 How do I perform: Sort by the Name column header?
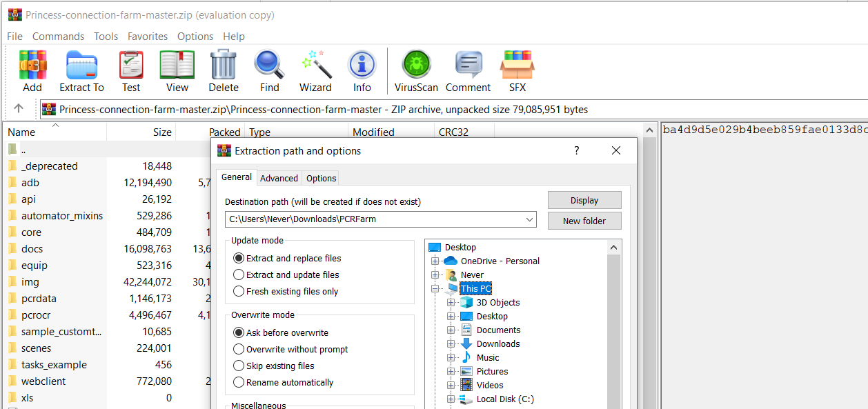56,132
